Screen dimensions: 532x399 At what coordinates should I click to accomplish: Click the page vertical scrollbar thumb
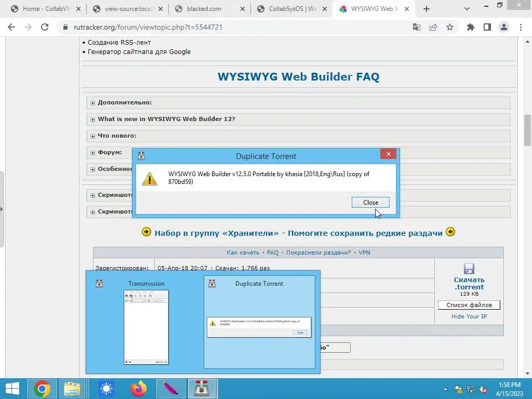point(527,130)
